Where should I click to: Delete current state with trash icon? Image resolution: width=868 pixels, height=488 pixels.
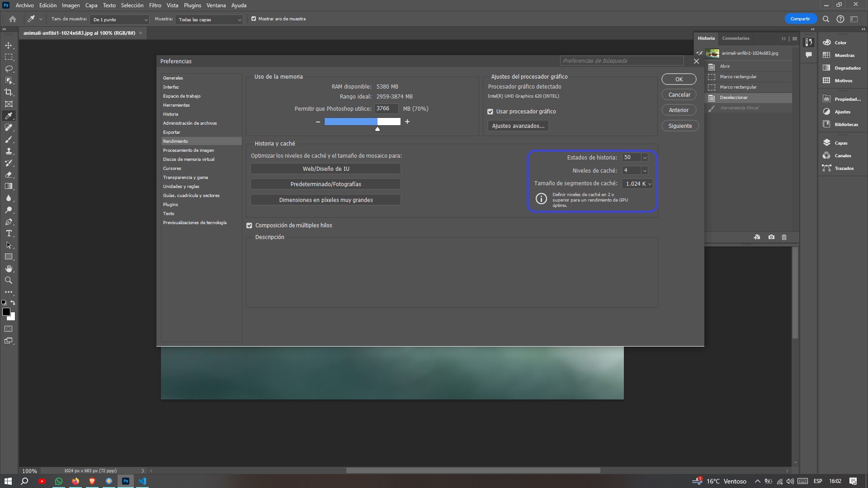coord(784,237)
